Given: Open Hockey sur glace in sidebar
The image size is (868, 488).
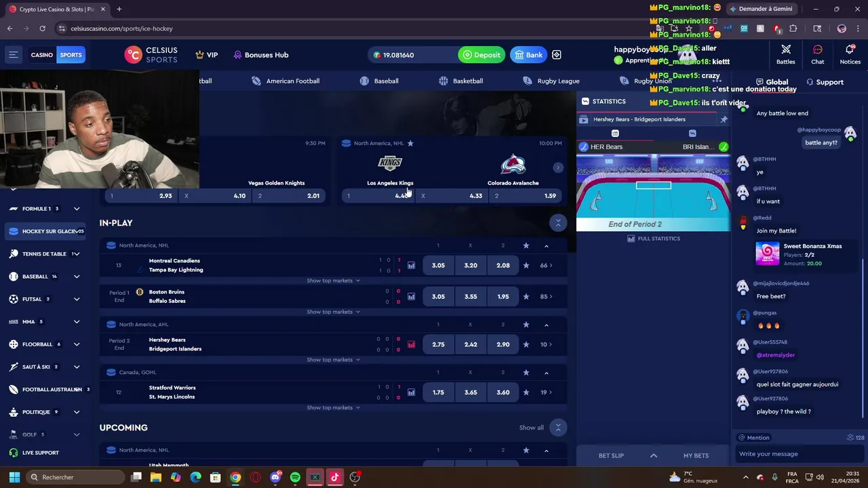Looking at the screenshot, I should coord(45,231).
